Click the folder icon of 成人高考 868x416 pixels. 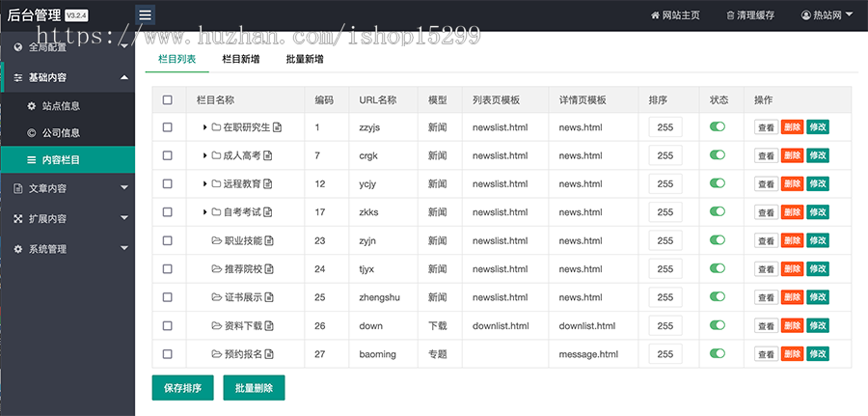click(x=216, y=155)
